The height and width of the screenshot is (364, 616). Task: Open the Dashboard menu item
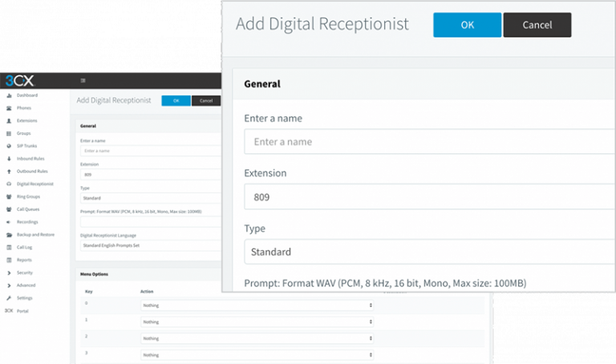click(27, 95)
